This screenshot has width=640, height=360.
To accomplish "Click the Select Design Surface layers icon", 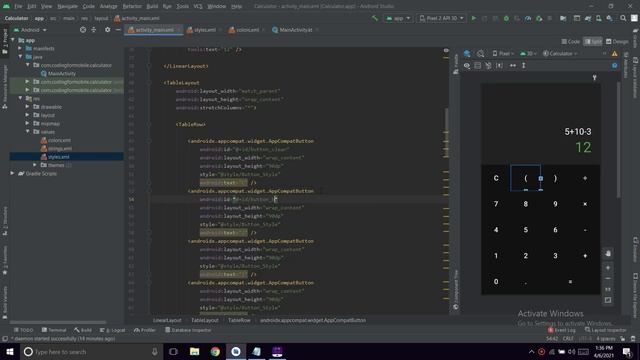I will (x=467, y=53).
